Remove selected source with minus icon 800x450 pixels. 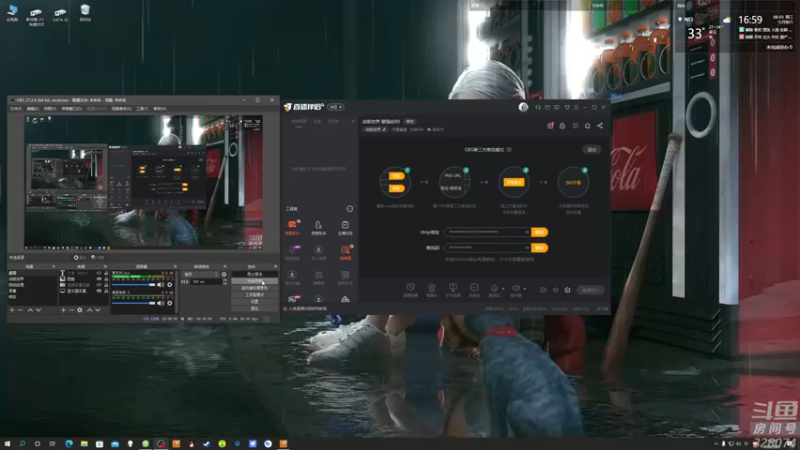point(71,310)
